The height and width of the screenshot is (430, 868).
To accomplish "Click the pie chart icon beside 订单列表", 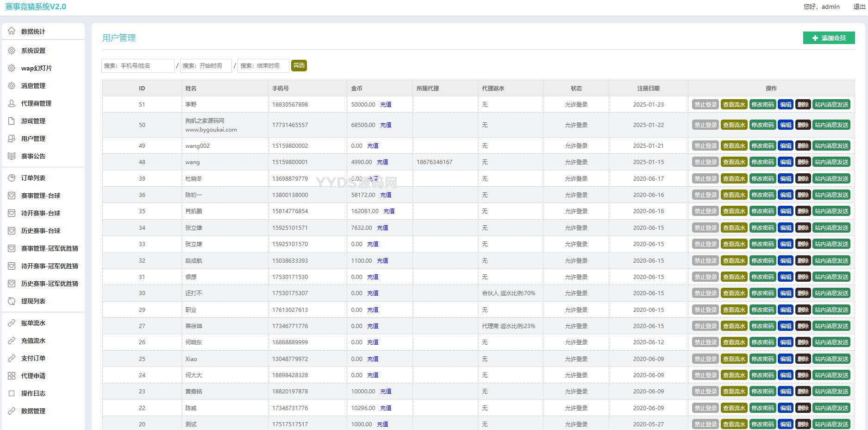I will (12, 178).
